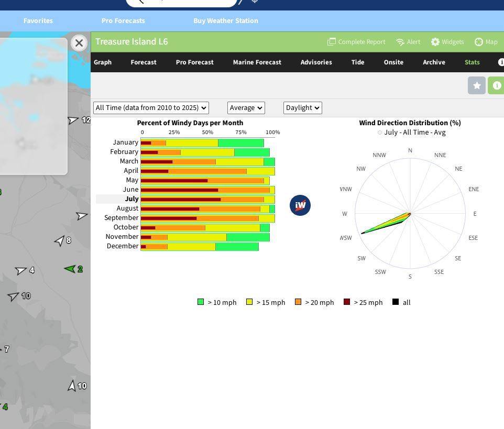The image size is (504, 429).
Task: Switch to the Marine Forecast tab
Action: coord(257,62)
